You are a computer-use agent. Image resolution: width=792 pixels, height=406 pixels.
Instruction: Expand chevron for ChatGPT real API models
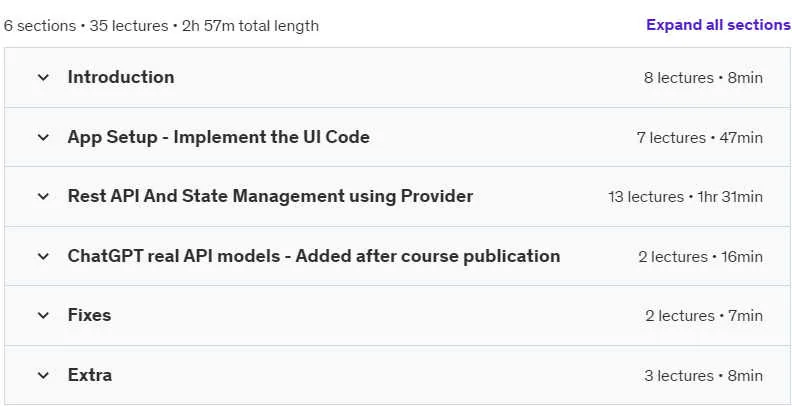(43, 257)
